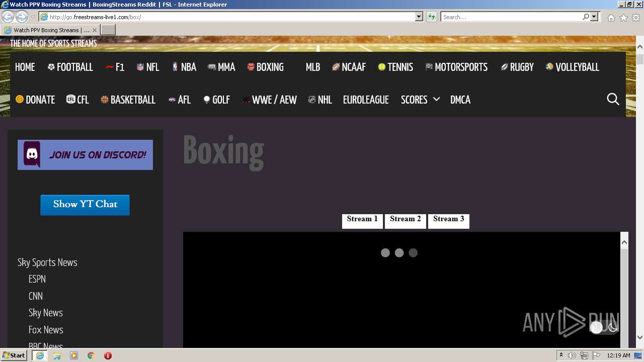The image size is (644, 362).
Task: Switch to Stream 1
Action: click(362, 221)
